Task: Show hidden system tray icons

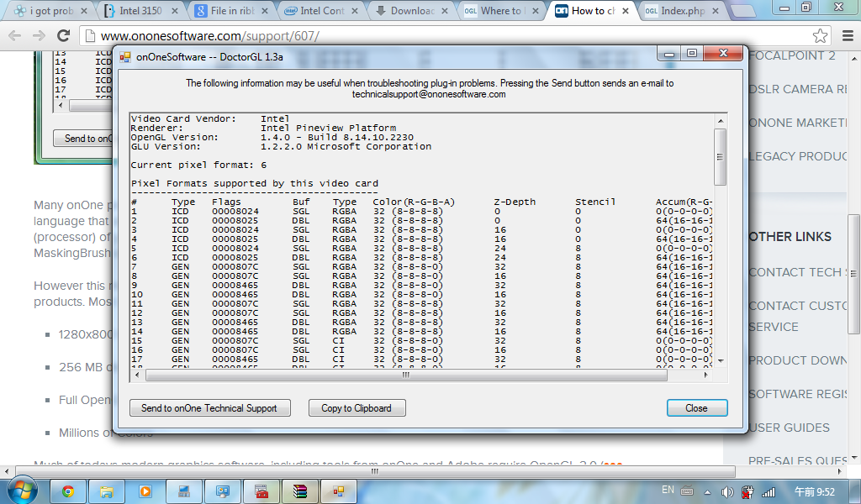Action: point(707,491)
